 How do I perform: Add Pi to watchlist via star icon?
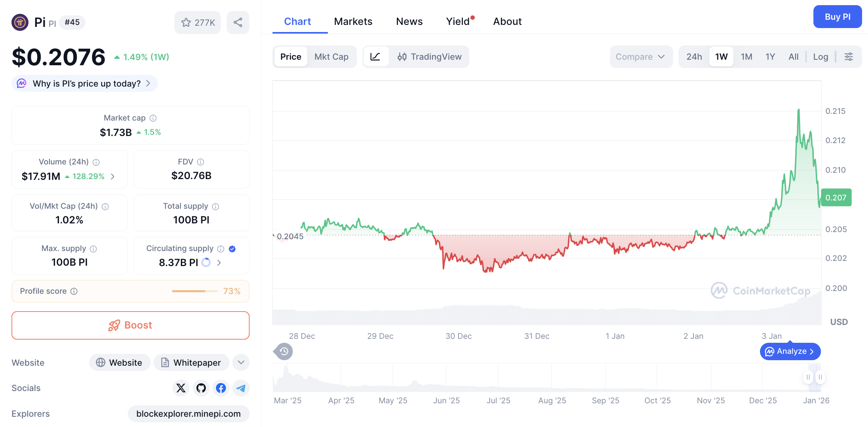[186, 23]
